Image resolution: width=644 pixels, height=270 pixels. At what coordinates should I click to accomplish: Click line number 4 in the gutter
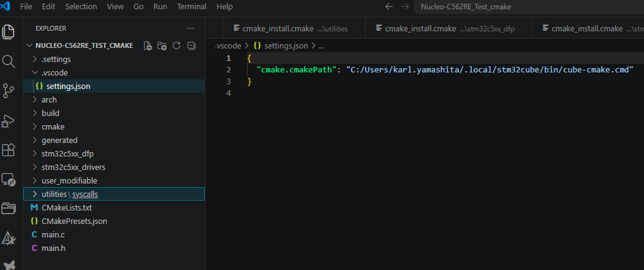(228, 93)
